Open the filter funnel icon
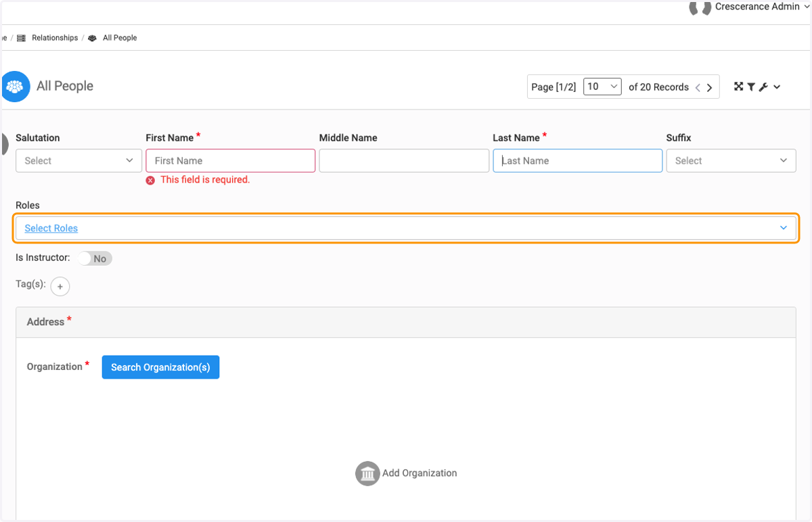812x522 pixels. coord(751,87)
